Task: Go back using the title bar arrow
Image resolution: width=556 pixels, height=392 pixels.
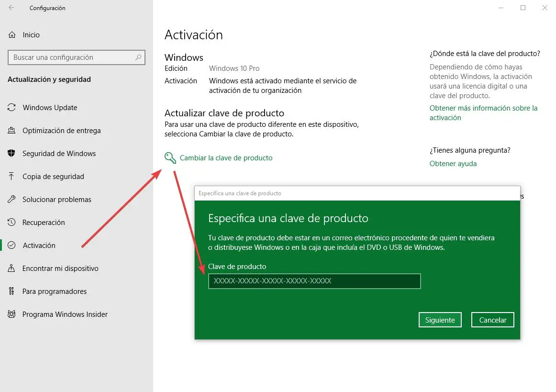Action: click(11, 8)
